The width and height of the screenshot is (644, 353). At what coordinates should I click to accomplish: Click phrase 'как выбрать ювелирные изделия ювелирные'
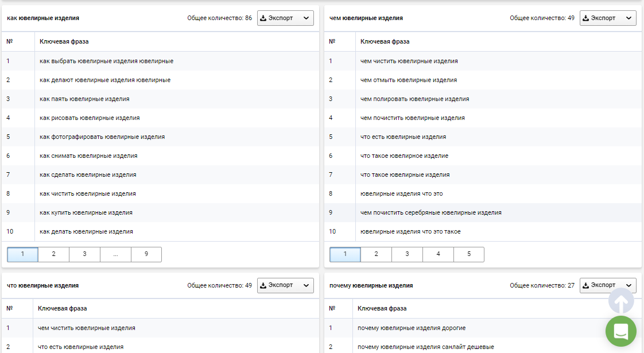106,61
